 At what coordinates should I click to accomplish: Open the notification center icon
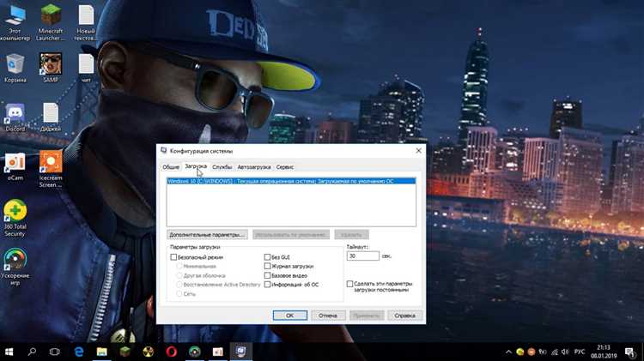629,352
